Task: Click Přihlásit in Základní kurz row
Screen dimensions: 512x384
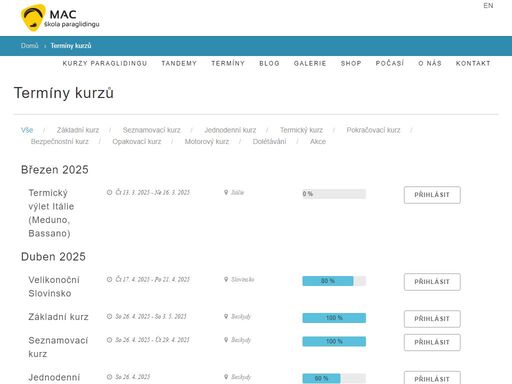Action: (x=432, y=319)
